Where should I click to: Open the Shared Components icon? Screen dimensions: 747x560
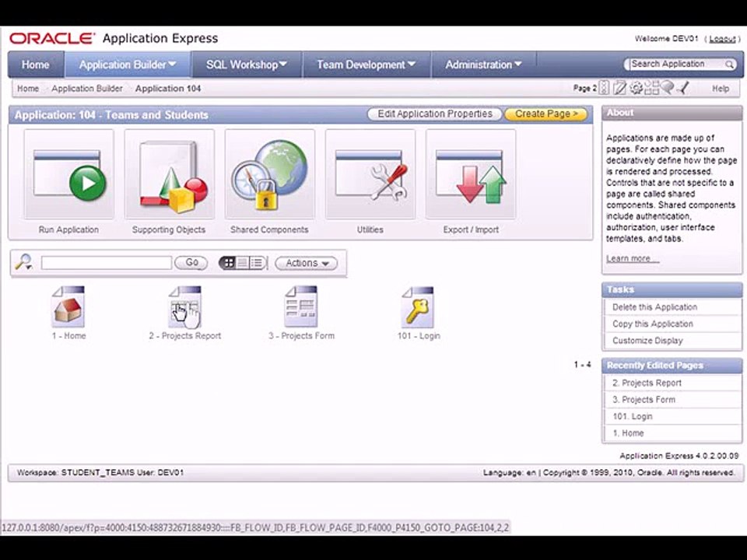[270, 174]
